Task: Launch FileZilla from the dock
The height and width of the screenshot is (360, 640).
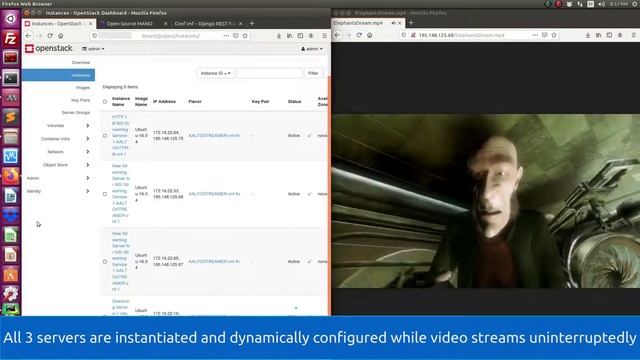Action: tap(11, 39)
